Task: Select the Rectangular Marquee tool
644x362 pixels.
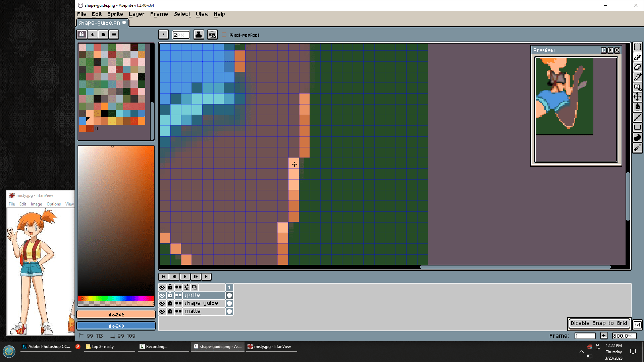Action: pos(637,47)
